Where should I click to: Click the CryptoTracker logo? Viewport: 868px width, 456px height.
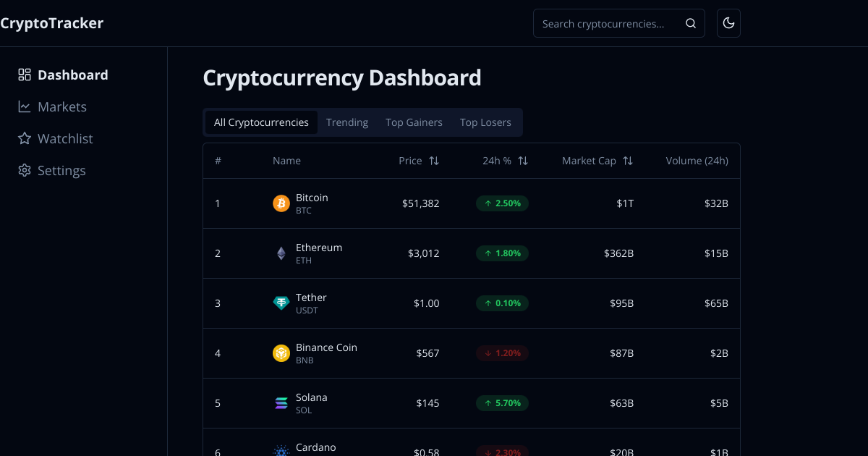pos(52,22)
